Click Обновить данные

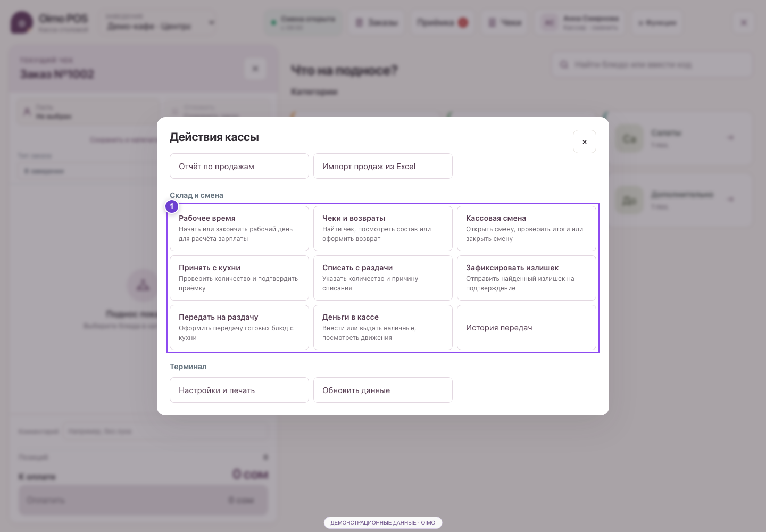coord(383,390)
